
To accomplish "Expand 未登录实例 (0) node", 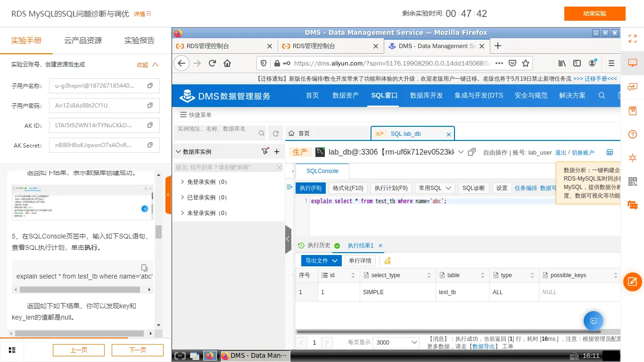I will [182, 213].
